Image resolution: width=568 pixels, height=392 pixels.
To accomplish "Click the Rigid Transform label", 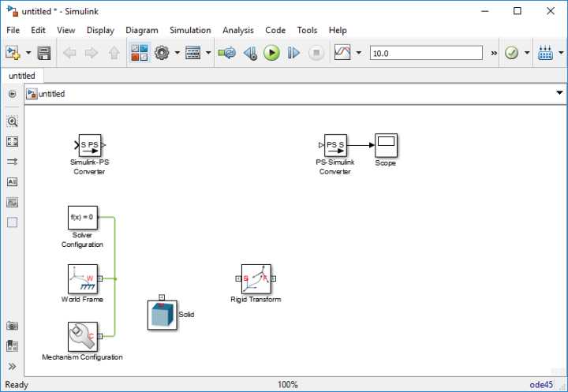I will [x=256, y=300].
